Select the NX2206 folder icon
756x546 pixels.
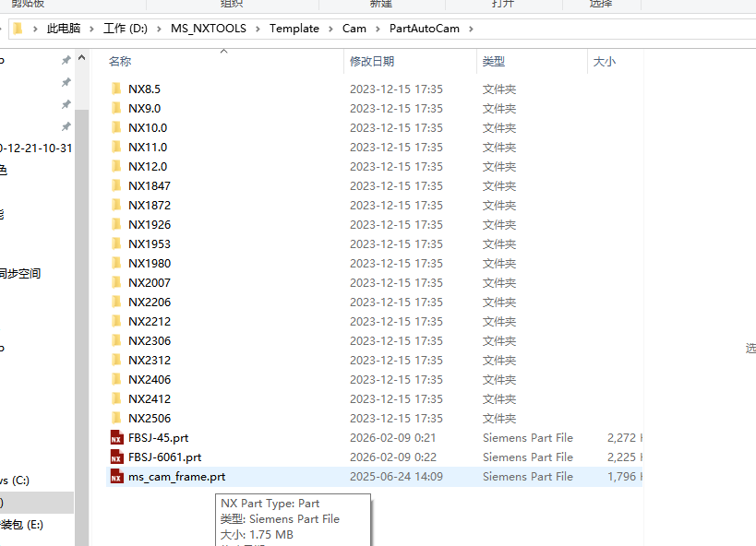[x=116, y=302]
